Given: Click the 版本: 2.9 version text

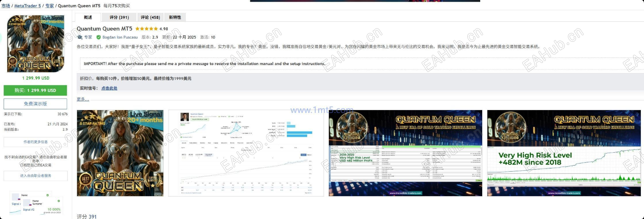Looking at the screenshot, I should 150,37.
